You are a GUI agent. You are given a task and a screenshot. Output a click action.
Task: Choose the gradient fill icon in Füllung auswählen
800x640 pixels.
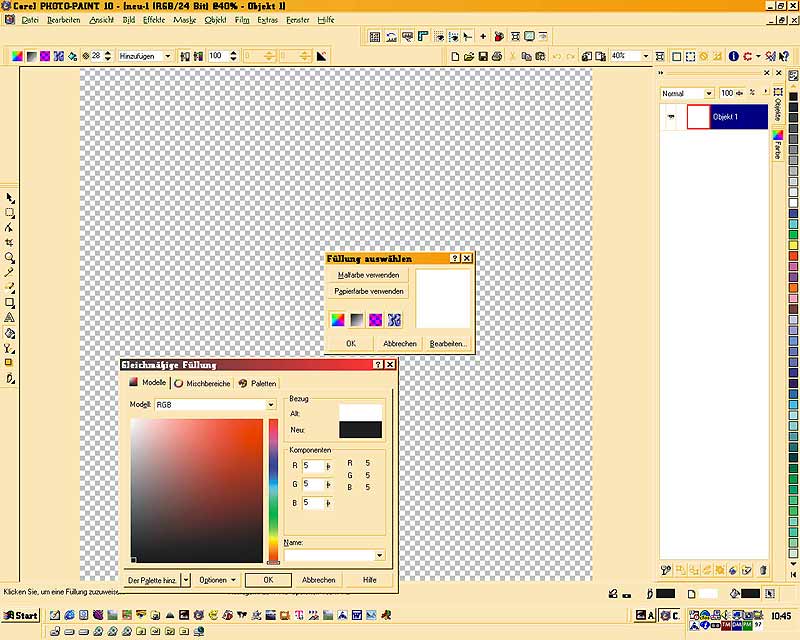pyautogui.click(x=357, y=320)
